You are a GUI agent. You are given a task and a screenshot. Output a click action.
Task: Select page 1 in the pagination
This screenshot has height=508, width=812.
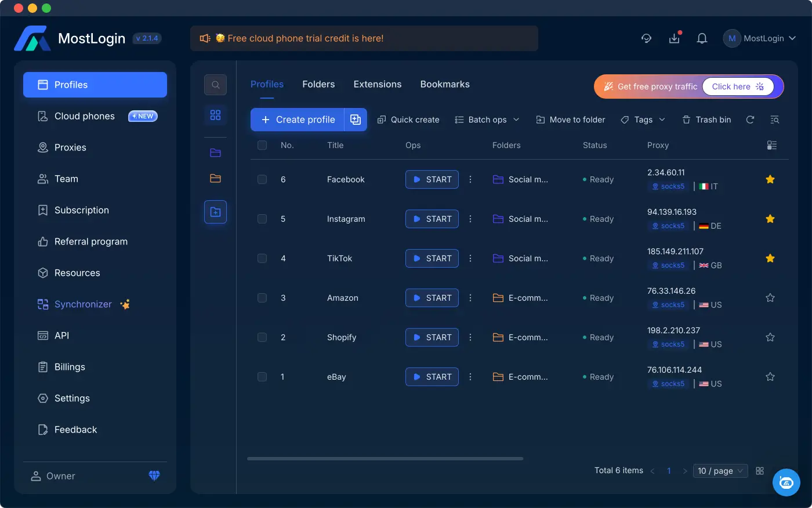[669, 471]
